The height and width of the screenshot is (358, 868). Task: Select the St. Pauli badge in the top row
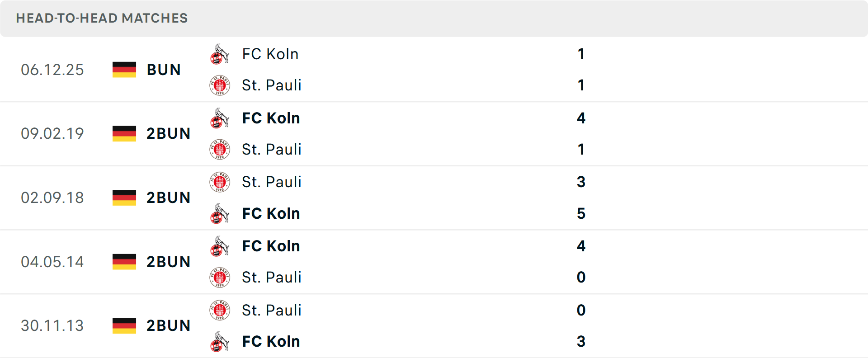click(x=220, y=85)
